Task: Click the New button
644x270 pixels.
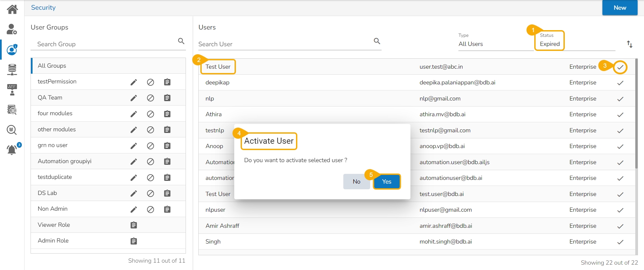Action: pyautogui.click(x=620, y=8)
